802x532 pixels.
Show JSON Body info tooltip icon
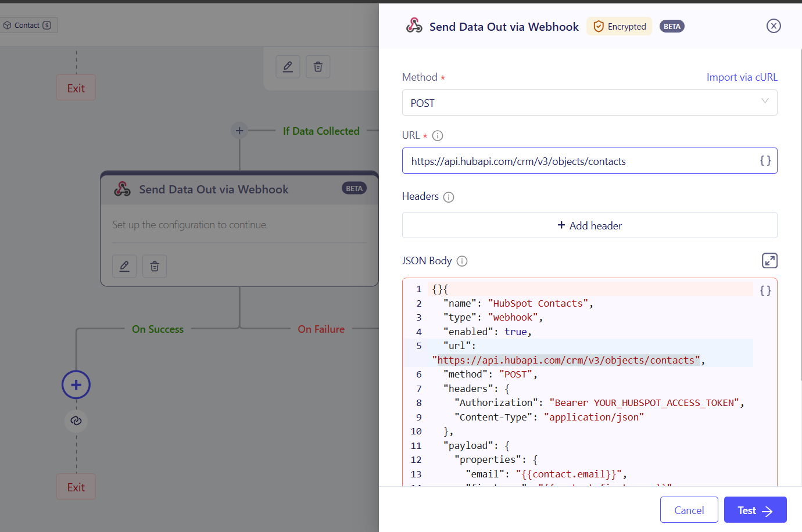pos(462,261)
